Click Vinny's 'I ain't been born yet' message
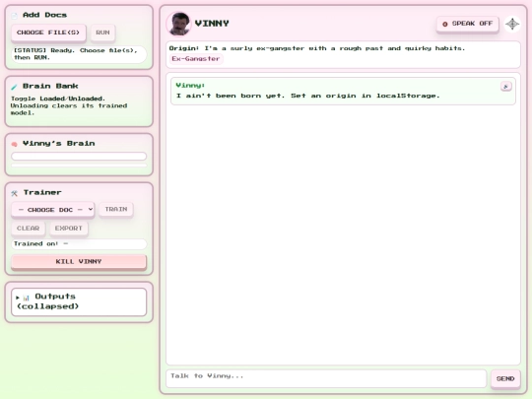Image resolution: width=532 pixels, height=399 pixels. point(307,96)
